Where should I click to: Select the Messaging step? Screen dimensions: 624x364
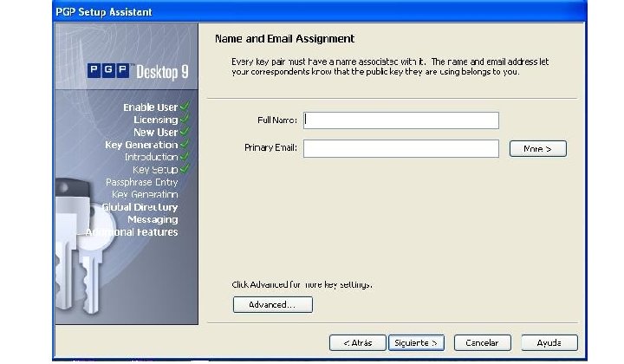(x=153, y=219)
